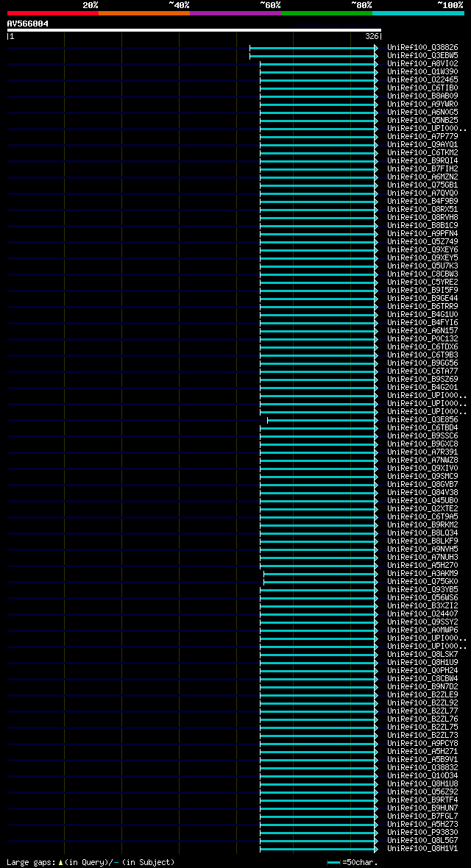
Task: Open hit UniRef100_B8LKF9
Action: (422, 541)
